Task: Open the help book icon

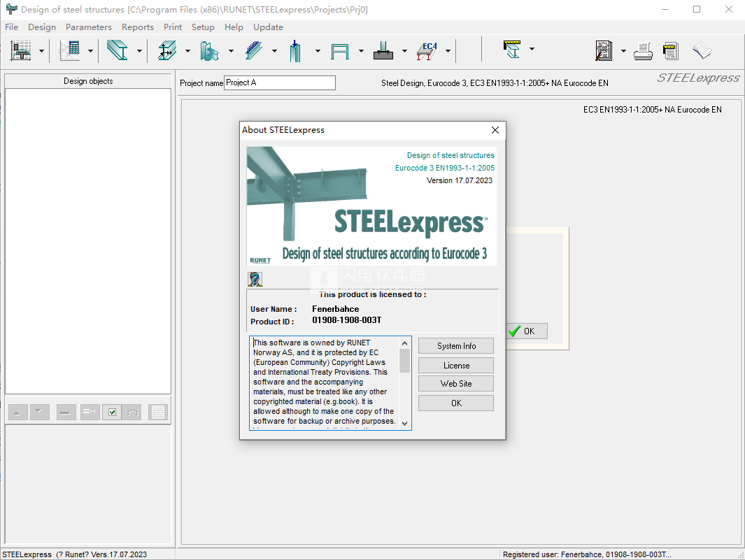Action: click(x=702, y=50)
